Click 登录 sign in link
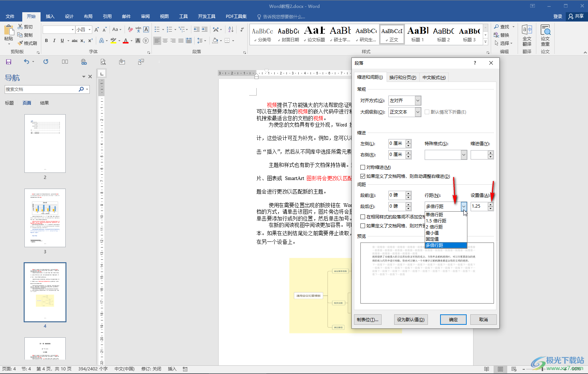The width and height of the screenshot is (588, 374). coord(557,17)
